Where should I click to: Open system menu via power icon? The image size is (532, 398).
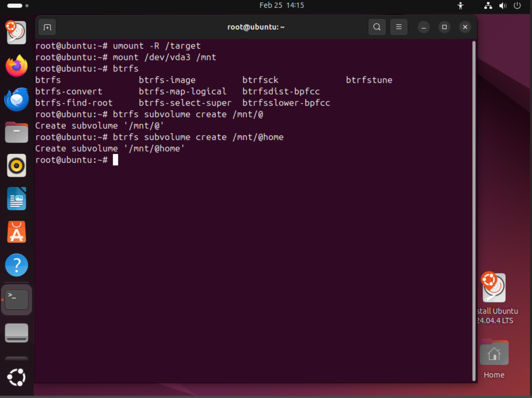517,6
